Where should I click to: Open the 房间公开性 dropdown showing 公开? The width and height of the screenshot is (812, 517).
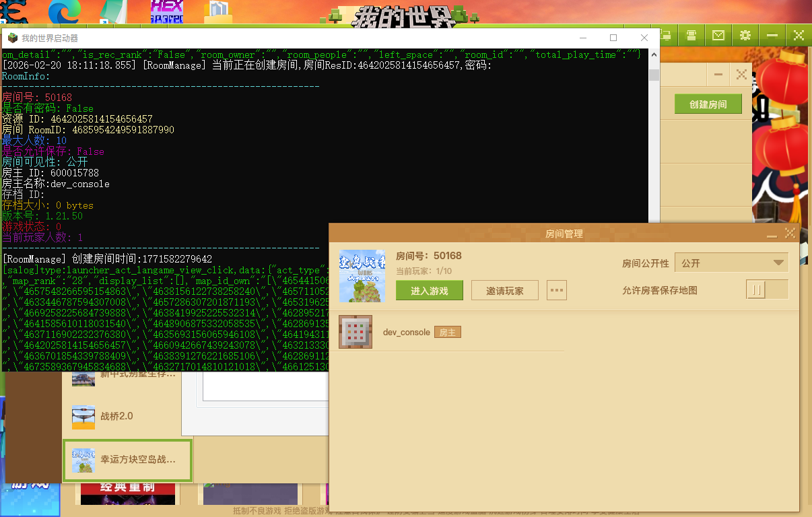(x=731, y=263)
